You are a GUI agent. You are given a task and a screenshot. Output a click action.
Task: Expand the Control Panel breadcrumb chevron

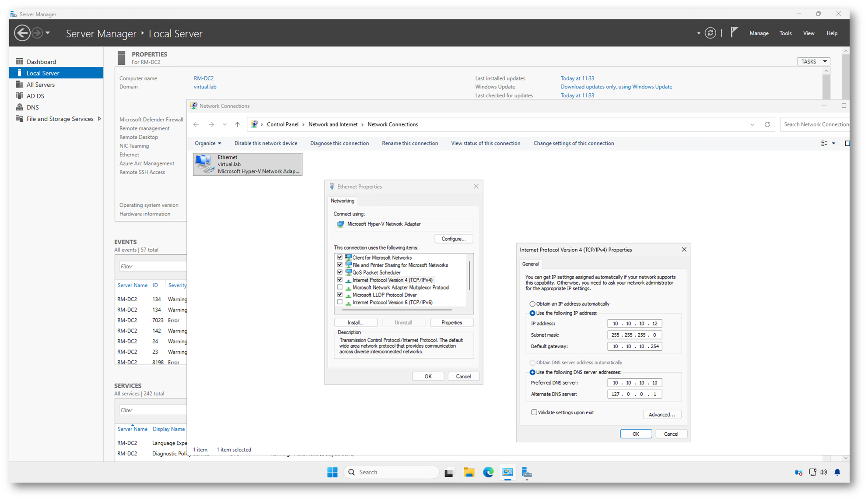(x=304, y=124)
